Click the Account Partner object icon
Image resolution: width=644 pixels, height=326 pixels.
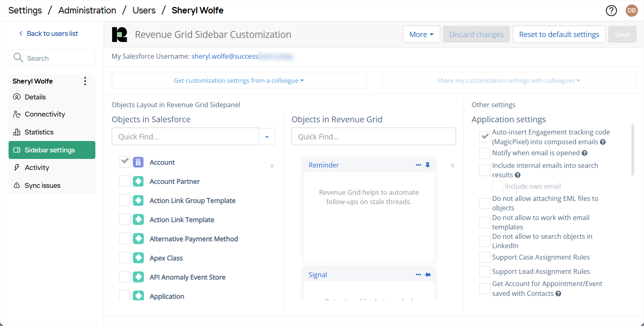(x=138, y=181)
